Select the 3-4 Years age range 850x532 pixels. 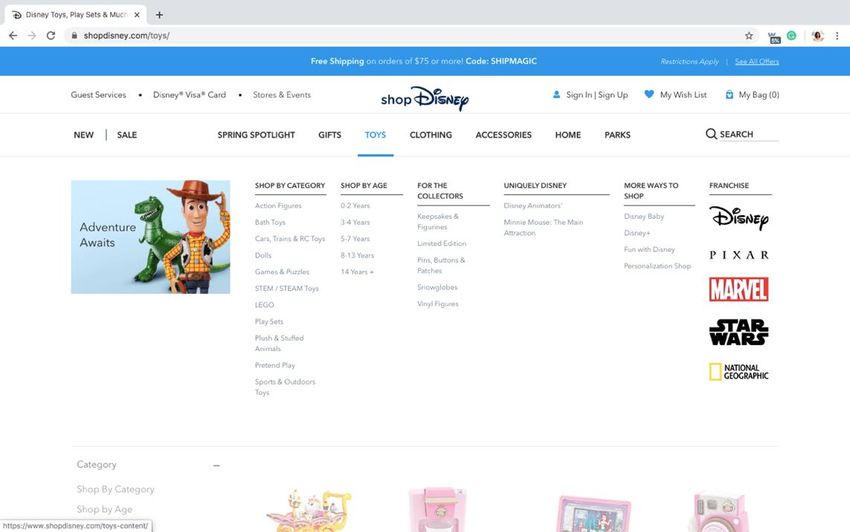(355, 222)
